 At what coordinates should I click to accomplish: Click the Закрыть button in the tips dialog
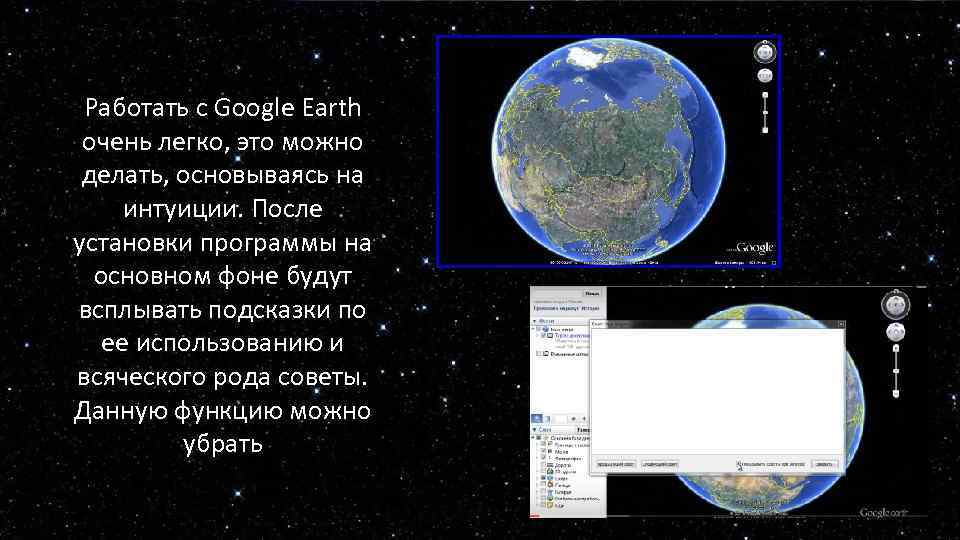coord(825,465)
